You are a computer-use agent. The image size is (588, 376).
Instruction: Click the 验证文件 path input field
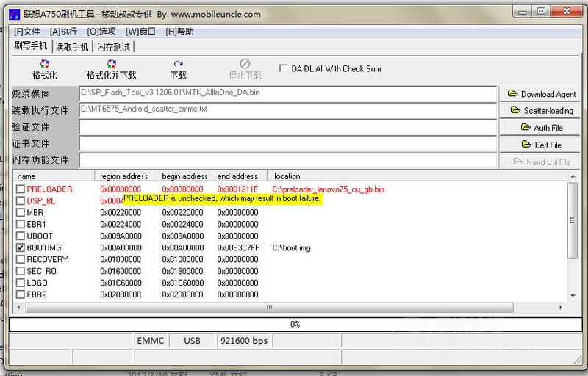pyautogui.click(x=287, y=128)
